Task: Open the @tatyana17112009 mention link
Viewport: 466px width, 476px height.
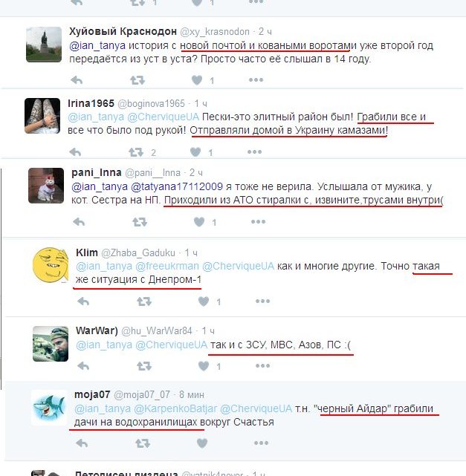Action: (177, 186)
